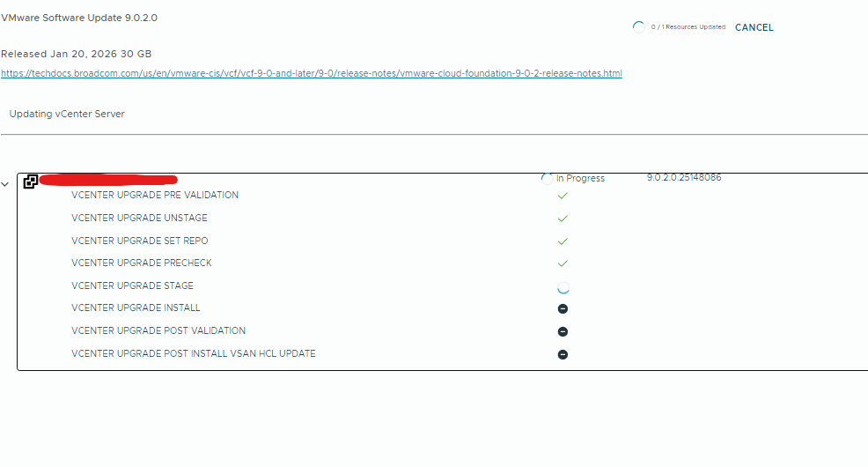The height and width of the screenshot is (467, 868).
Task: Click the CANCEL button
Action: [754, 27]
